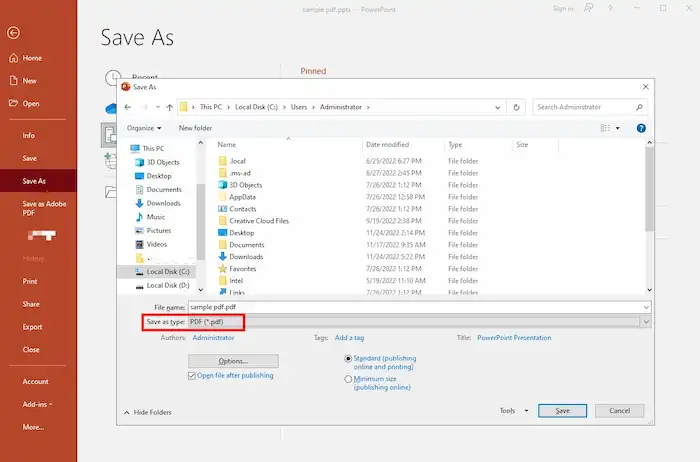
Task: Sort by Name column header
Action: tap(227, 145)
